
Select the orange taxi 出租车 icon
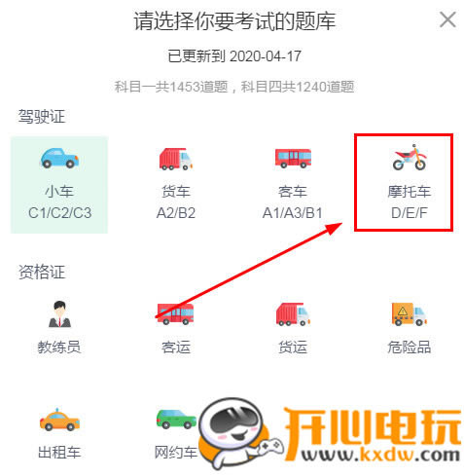click(x=59, y=420)
